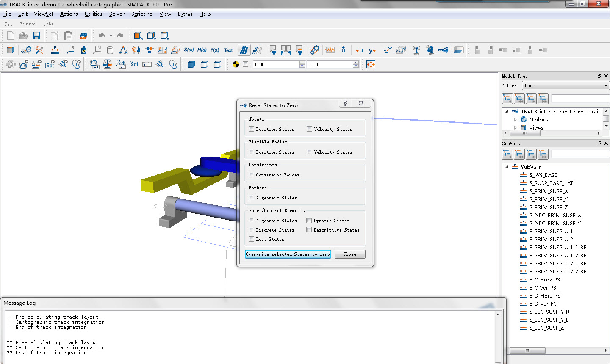The height and width of the screenshot is (364, 610).
Task: Create a y-output arrow icon
Action: [372, 50]
